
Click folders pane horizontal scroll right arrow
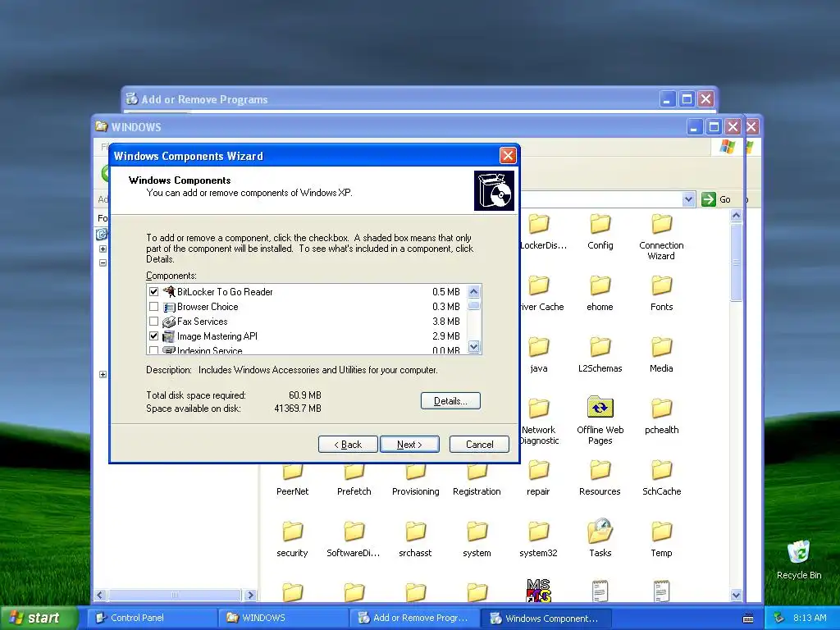[250, 596]
